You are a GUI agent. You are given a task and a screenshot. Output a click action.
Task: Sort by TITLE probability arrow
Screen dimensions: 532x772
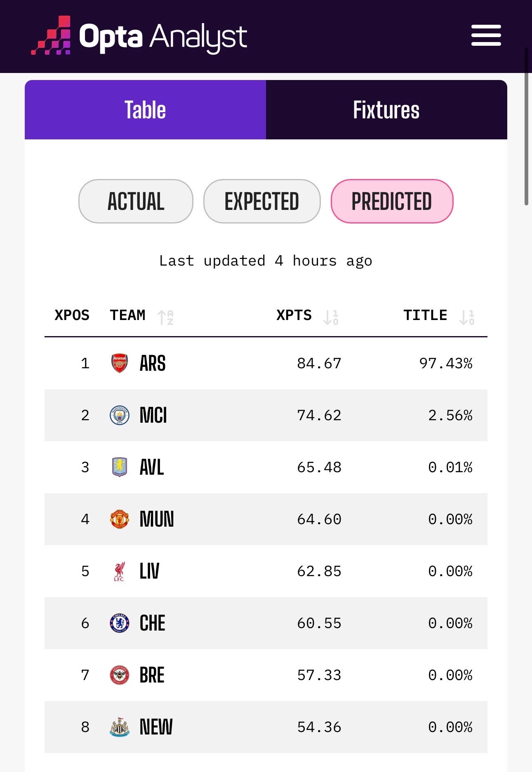click(x=467, y=317)
